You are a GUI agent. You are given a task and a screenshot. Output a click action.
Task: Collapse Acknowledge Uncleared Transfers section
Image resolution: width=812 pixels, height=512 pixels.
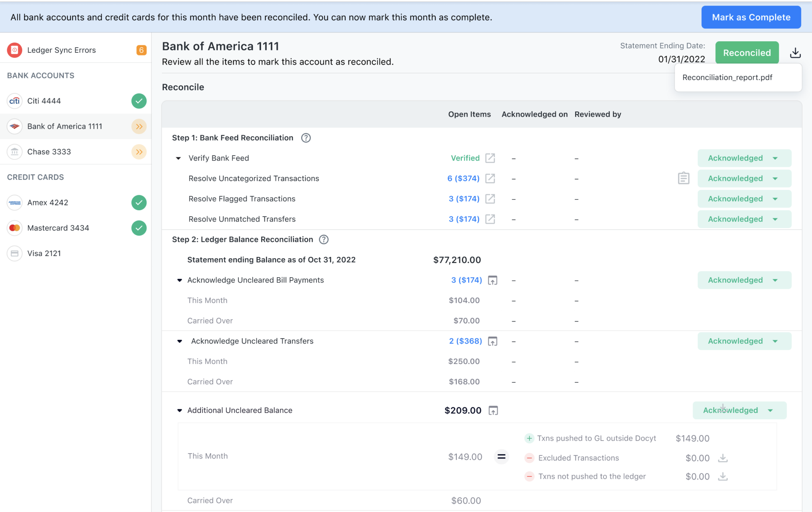pyautogui.click(x=180, y=341)
